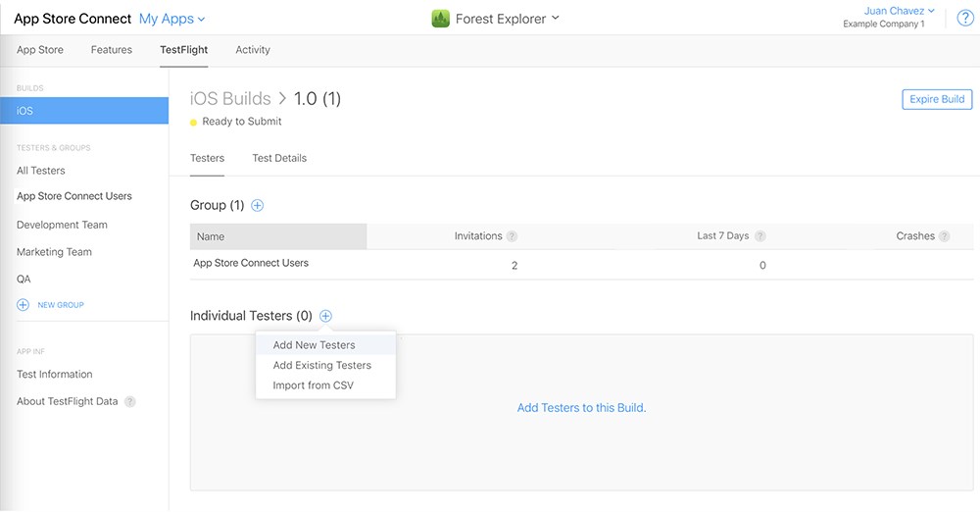
Task: Open Test Information in sidebar
Action: tap(54, 375)
